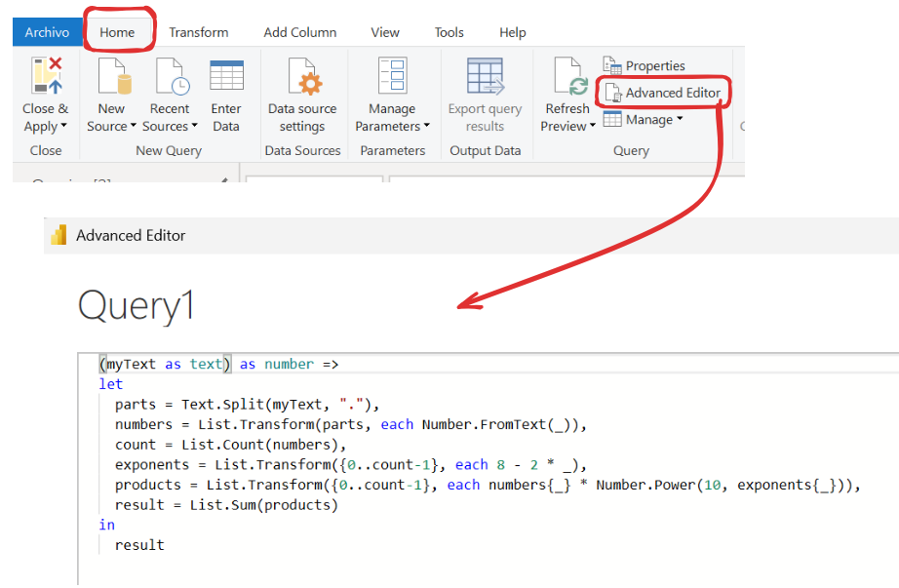Open the Add Column ribbon tab
The image size is (899, 588).
click(x=300, y=32)
